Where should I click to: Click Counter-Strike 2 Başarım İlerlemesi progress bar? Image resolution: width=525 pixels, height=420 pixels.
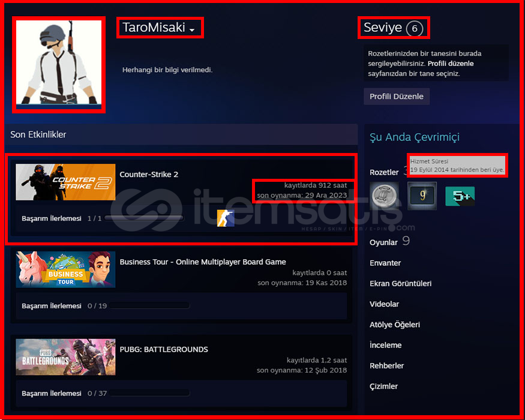pyautogui.click(x=144, y=218)
